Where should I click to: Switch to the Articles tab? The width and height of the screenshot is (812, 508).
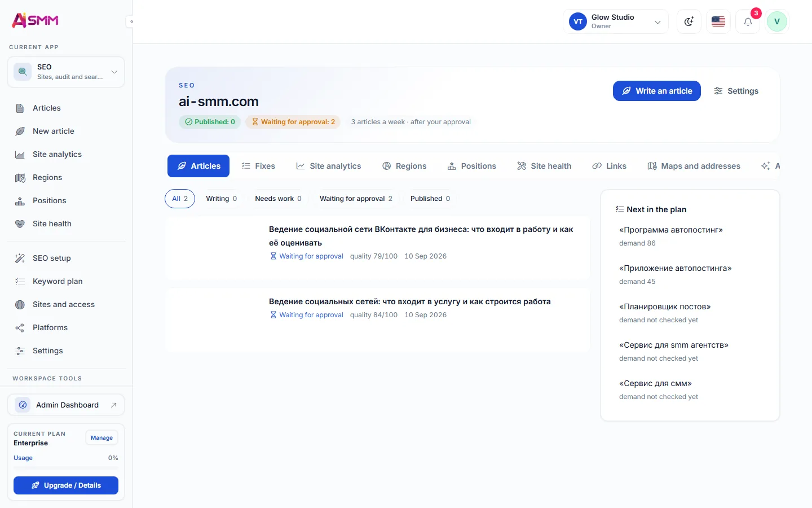(x=198, y=166)
